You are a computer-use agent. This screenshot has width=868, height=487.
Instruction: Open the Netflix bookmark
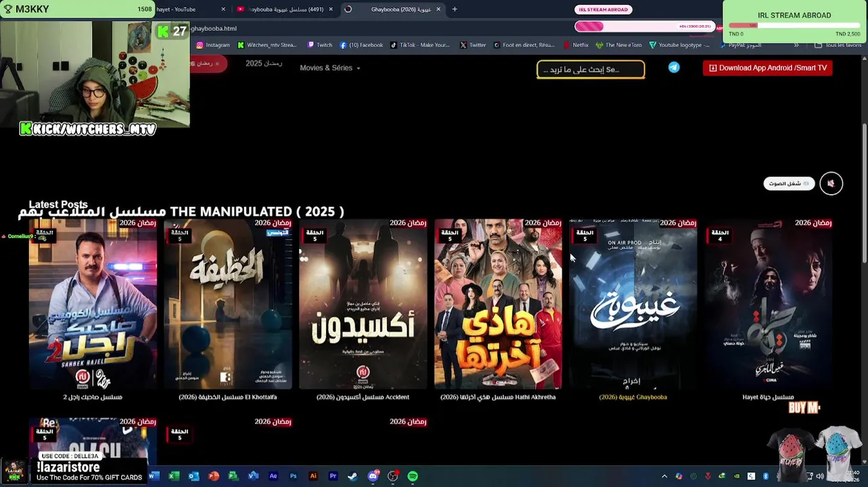coord(576,45)
